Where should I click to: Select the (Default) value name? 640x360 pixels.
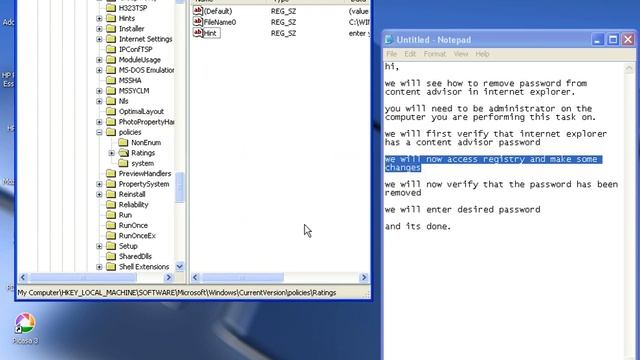coord(218,11)
